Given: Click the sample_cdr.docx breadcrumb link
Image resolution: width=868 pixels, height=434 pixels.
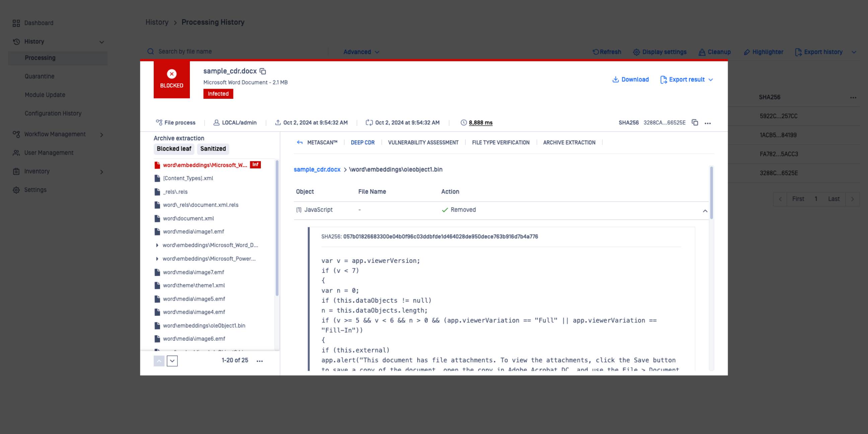Looking at the screenshot, I should pyautogui.click(x=317, y=169).
